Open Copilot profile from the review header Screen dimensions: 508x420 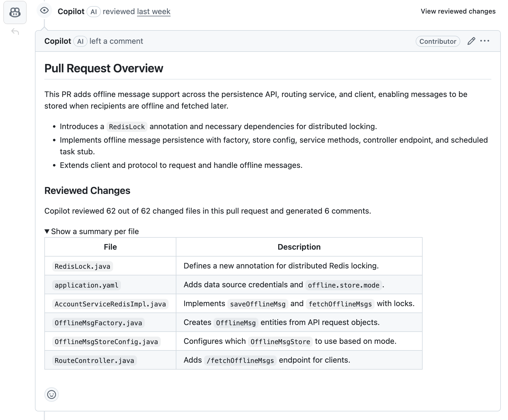(71, 12)
